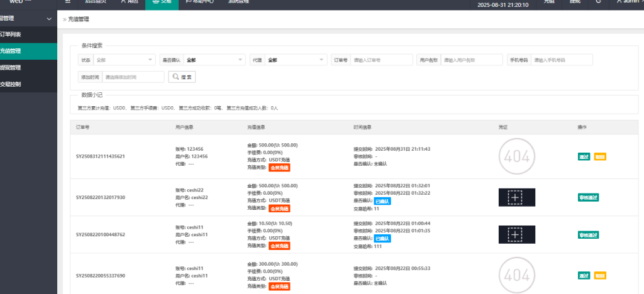Image resolution: width=644 pixels, height=294 pixels.
Task: Open the 状态 status dropdown
Action: pos(124,60)
